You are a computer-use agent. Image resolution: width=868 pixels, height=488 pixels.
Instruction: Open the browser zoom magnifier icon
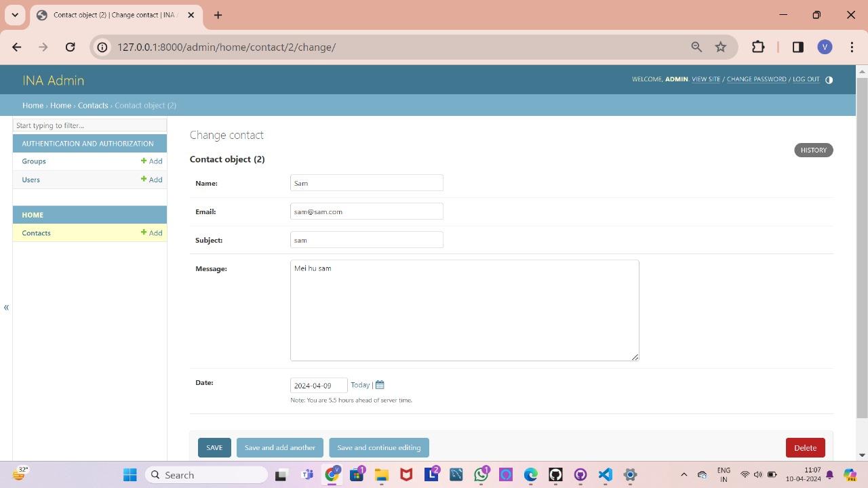point(696,47)
